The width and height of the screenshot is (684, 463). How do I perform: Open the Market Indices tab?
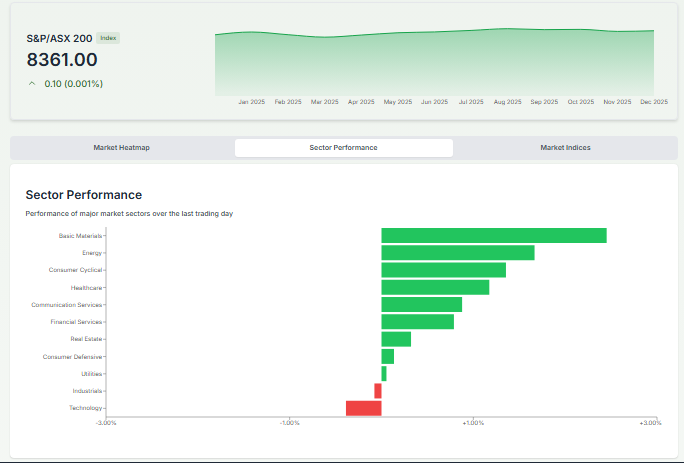(x=565, y=147)
